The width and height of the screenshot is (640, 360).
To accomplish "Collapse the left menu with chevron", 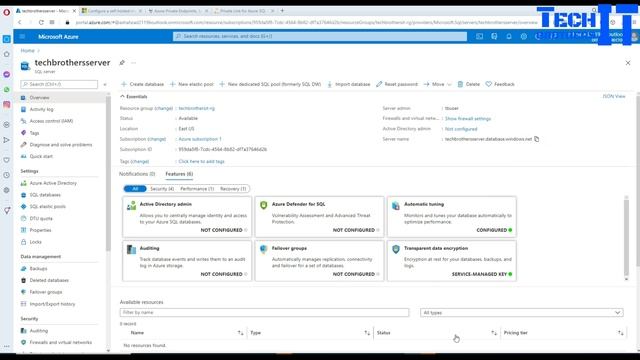I will 105,84.
